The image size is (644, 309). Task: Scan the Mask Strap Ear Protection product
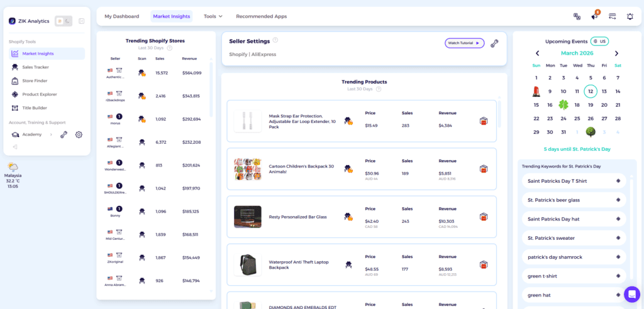348,121
